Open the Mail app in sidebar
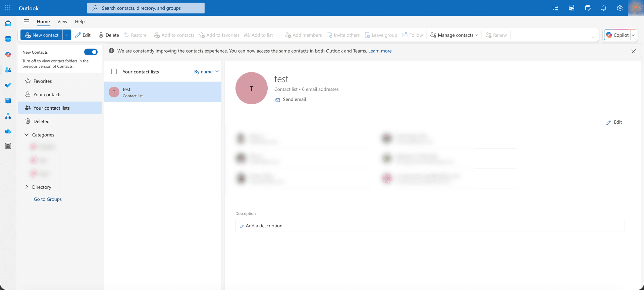644x290 pixels. click(8, 23)
